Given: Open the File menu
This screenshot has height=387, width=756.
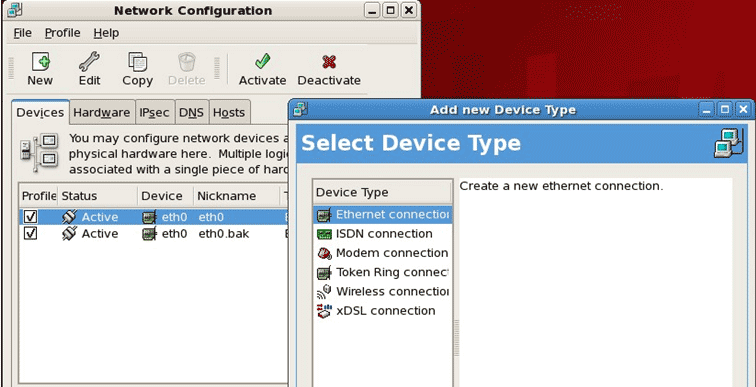Looking at the screenshot, I should [x=22, y=33].
